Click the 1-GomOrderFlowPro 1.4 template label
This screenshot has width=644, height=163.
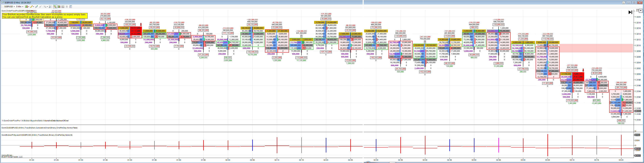[x=35, y=121]
